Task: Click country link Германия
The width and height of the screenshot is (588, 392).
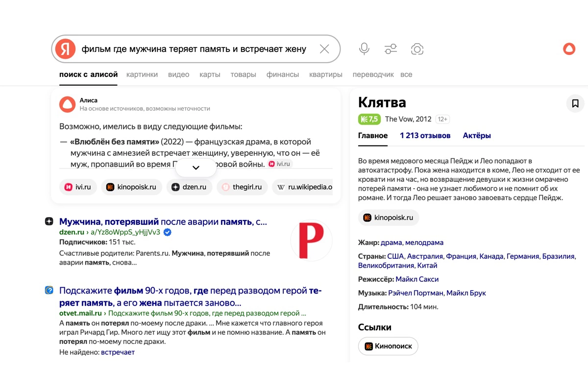Action: point(523,256)
